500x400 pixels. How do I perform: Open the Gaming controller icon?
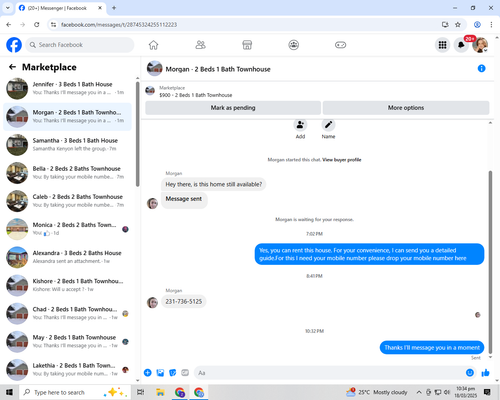coord(340,45)
